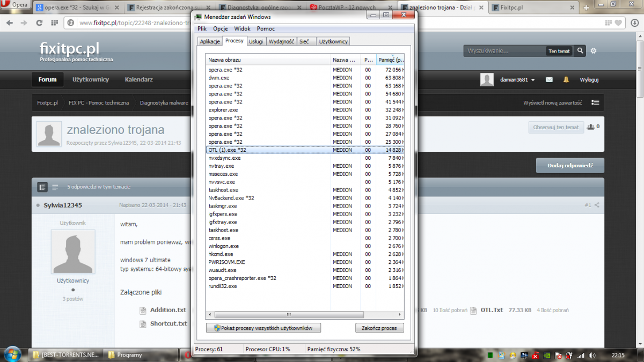Viewport: 644px width, 362px height.
Task: Switch to the Rejestracja zakończona browser tab
Action: coord(168,8)
